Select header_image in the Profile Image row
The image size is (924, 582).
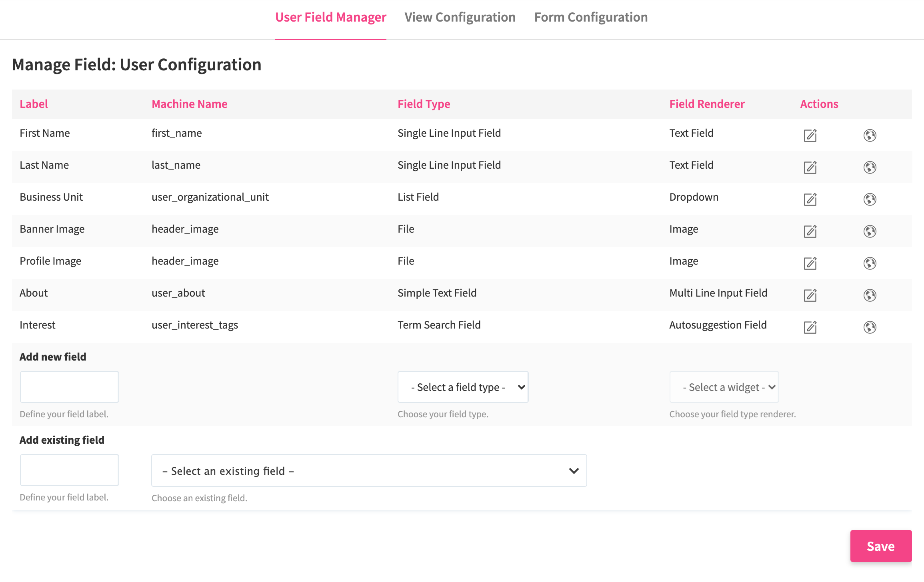185,261
